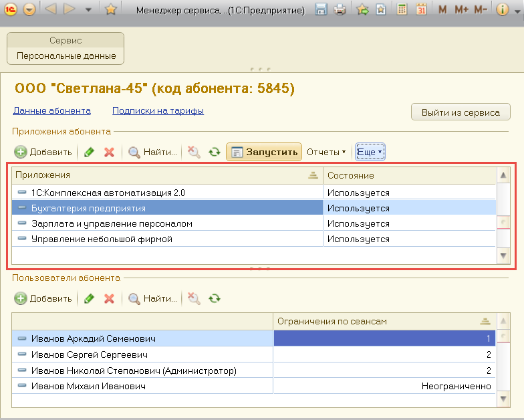Add to favorites with star-plus icon
Viewport: 524px width, 420px height.
(x=362, y=9)
